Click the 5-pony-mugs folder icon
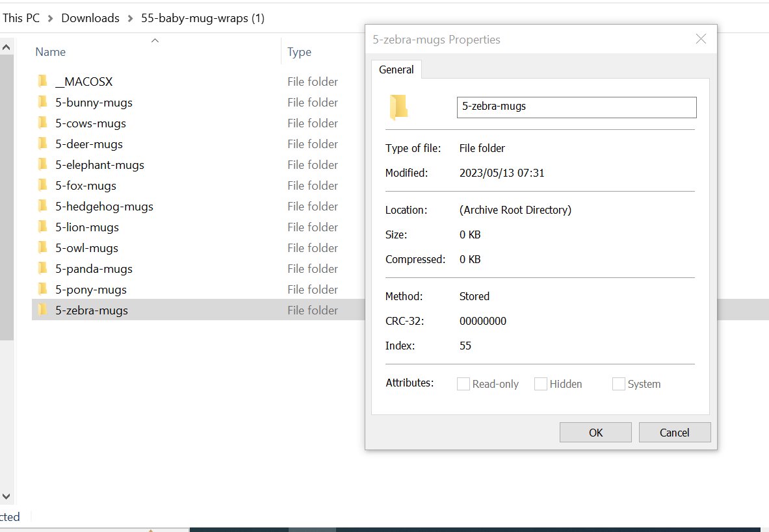This screenshot has width=769, height=532. (43, 289)
